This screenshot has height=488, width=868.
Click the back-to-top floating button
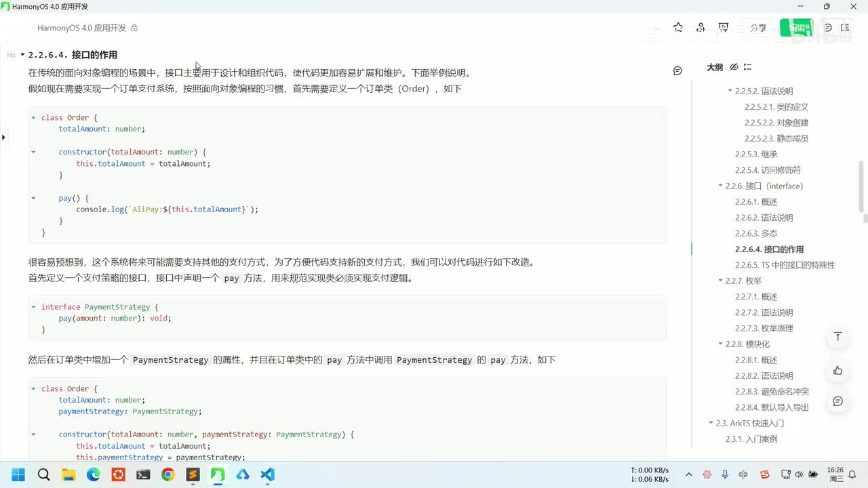pos(838,338)
